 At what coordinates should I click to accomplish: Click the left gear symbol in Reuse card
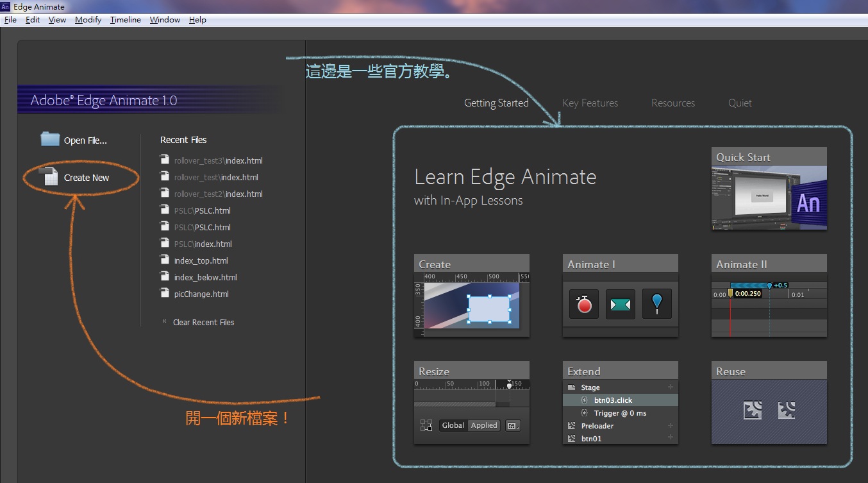point(753,410)
